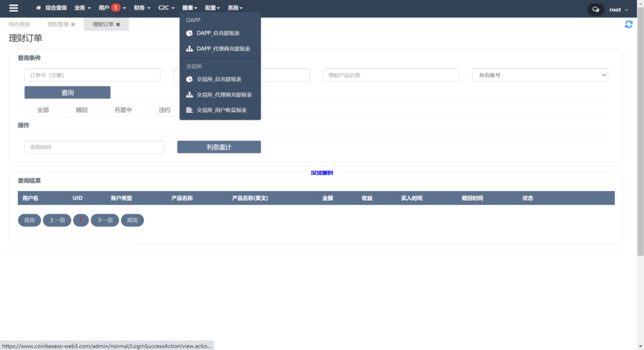Open 交易所_总充提报表 report
Screen dimensions: 644x350
pyautogui.click(x=220, y=79)
